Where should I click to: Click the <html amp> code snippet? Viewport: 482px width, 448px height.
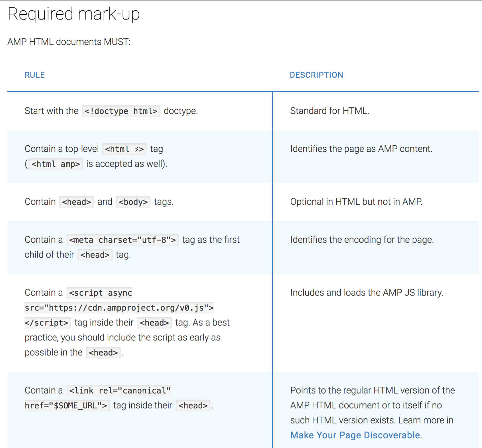[56, 164]
